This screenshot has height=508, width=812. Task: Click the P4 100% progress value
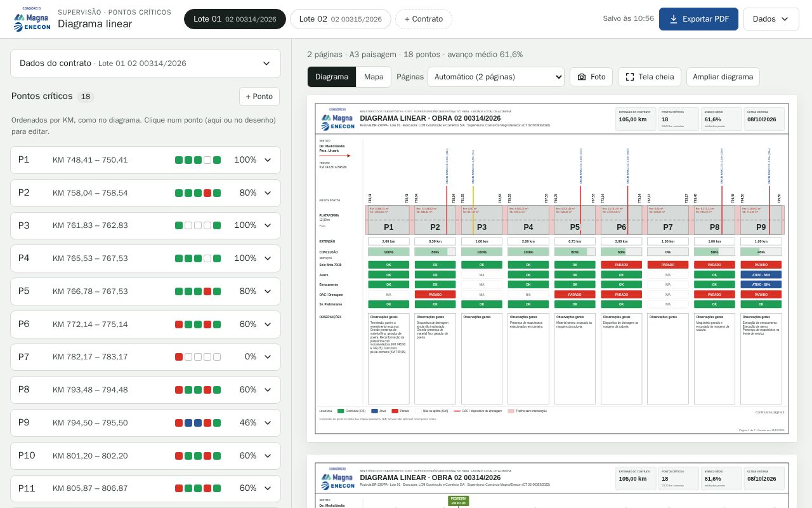(246, 258)
